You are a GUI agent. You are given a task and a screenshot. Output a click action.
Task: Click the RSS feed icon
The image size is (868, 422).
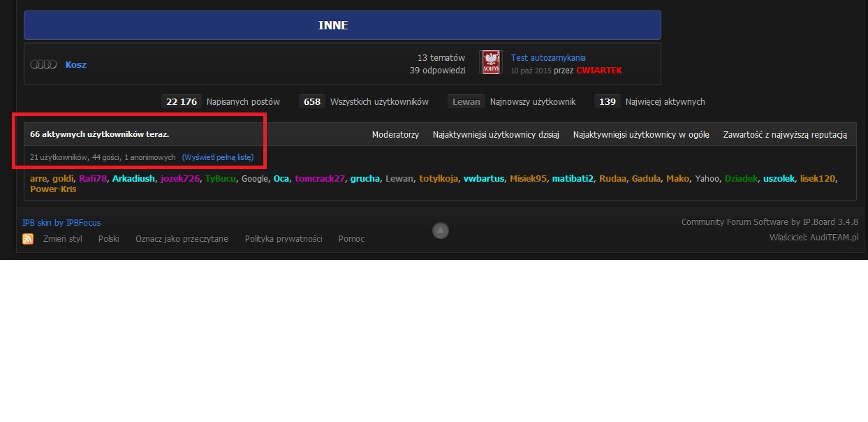tap(28, 239)
